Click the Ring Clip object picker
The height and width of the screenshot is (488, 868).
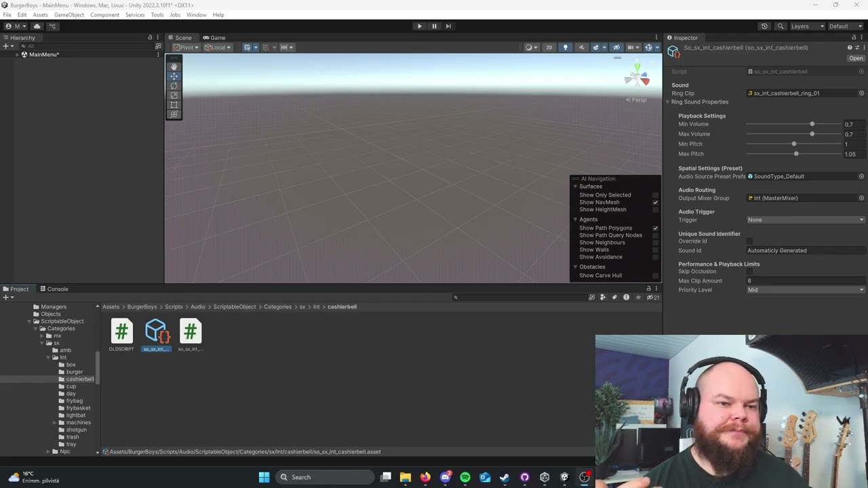[861, 94]
